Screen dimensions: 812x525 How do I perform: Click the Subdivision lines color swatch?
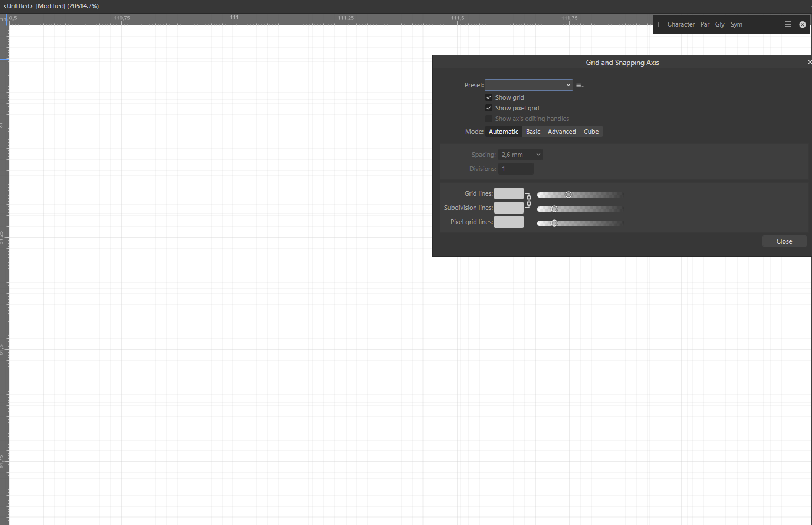(x=509, y=208)
